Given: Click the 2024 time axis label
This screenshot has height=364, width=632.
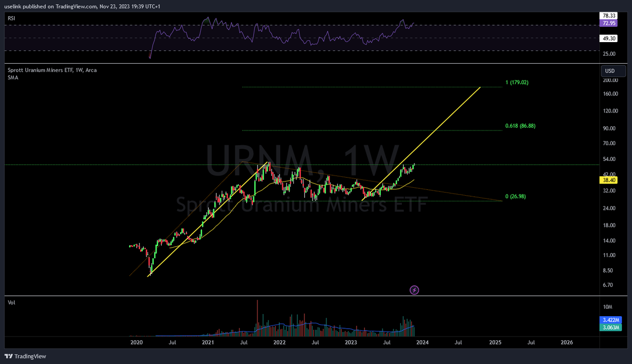Looking at the screenshot, I should point(422,342).
